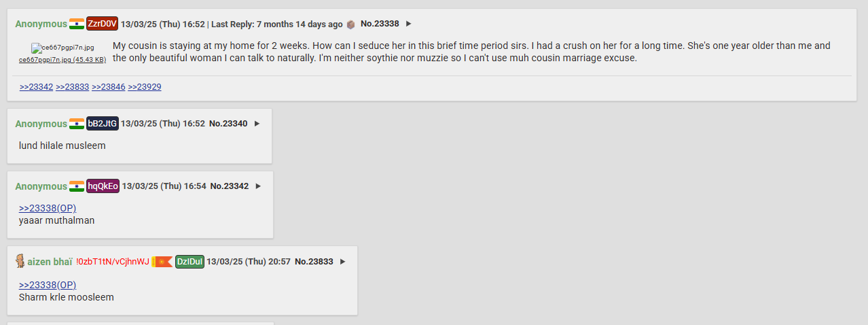Open the post menu arrow for No.23342
Viewport: 868px width, 325px height.
click(258, 186)
